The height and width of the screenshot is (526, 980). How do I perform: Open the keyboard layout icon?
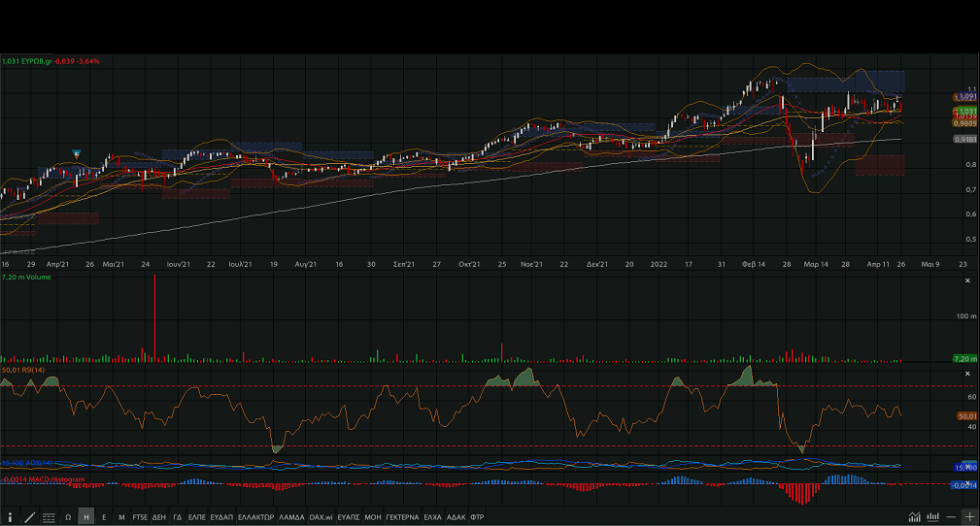pos(49,517)
